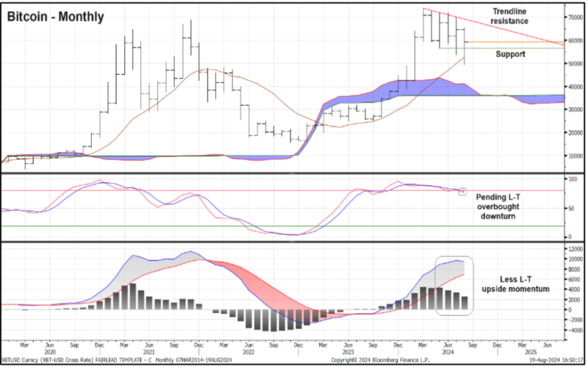Click the "Support" annotation label

510,54
